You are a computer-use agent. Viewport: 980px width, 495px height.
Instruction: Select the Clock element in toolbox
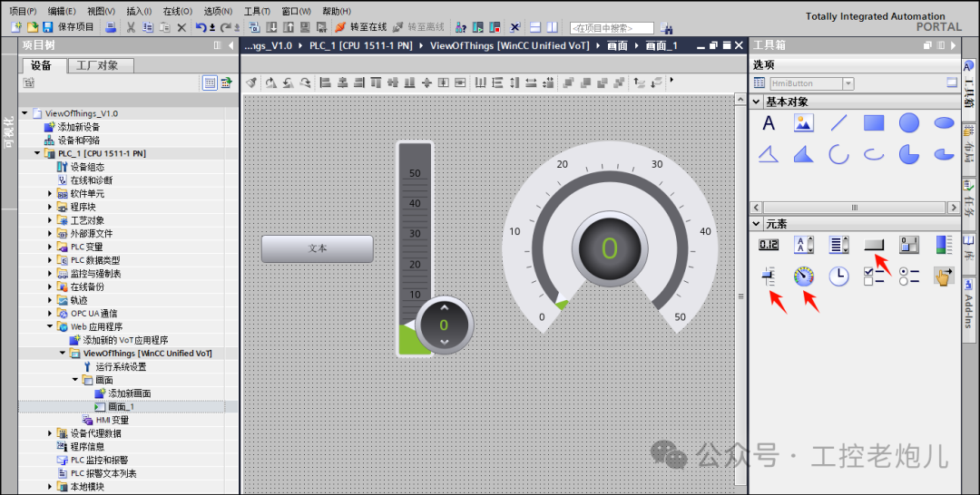838,276
